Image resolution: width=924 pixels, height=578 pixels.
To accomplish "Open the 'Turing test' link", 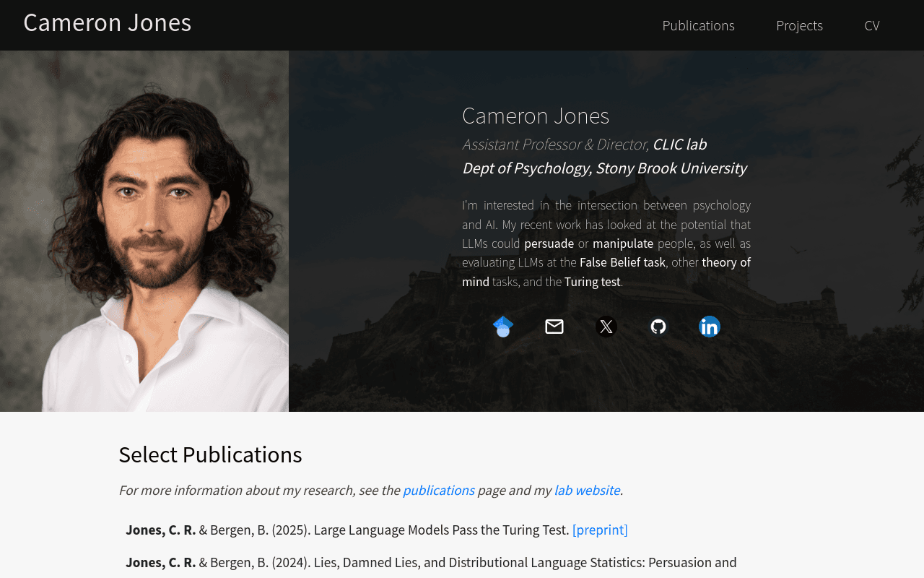I will (x=593, y=282).
